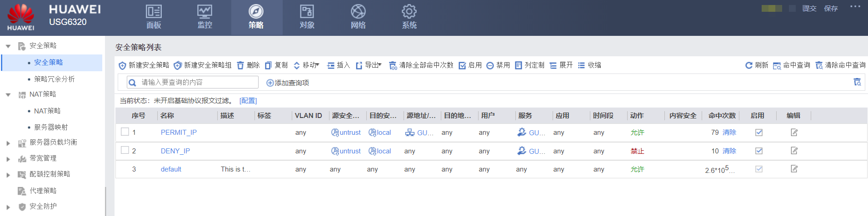Click the 动作 column header
Screen dimensions: 868x216
pyautogui.click(x=637, y=116)
